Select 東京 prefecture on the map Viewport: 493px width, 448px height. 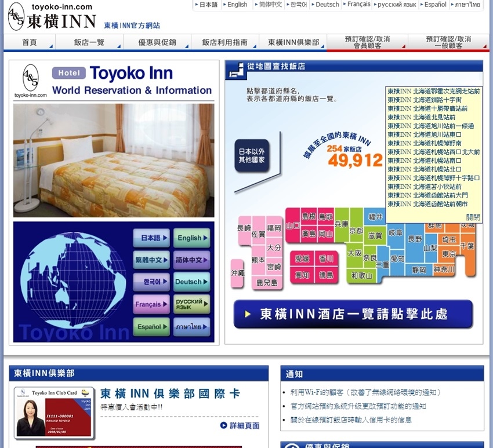point(449,254)
